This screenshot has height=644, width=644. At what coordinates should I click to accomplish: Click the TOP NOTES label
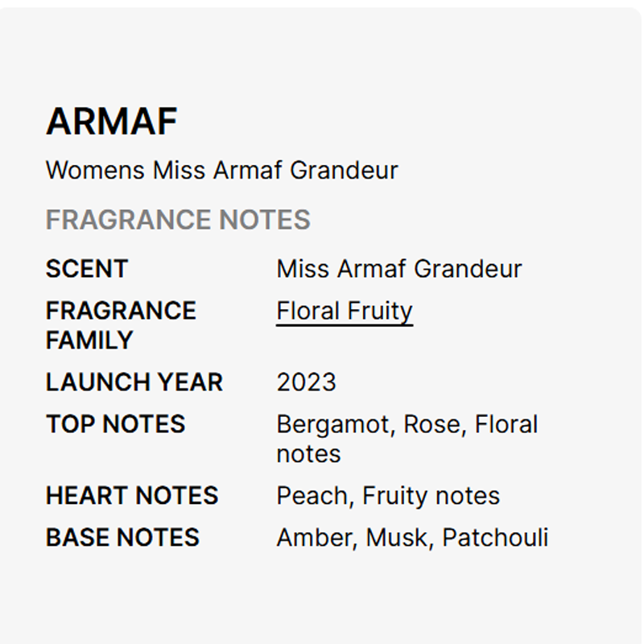coord(115,424)
